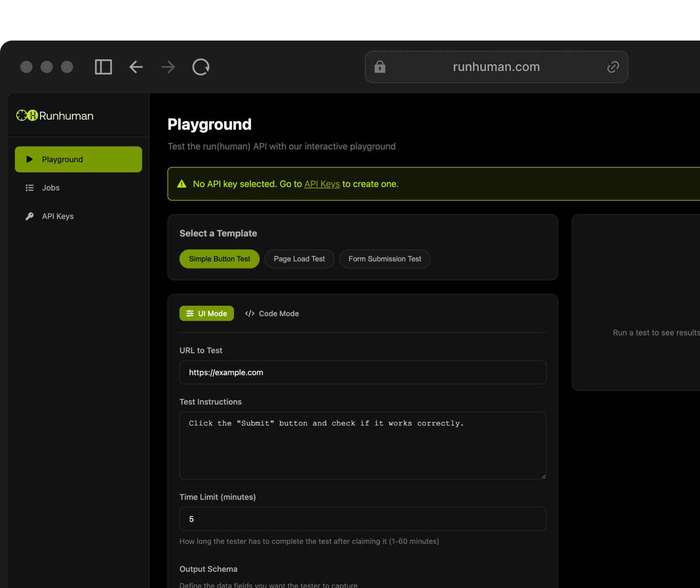Click the browser forward arrow

click(168, 67)
